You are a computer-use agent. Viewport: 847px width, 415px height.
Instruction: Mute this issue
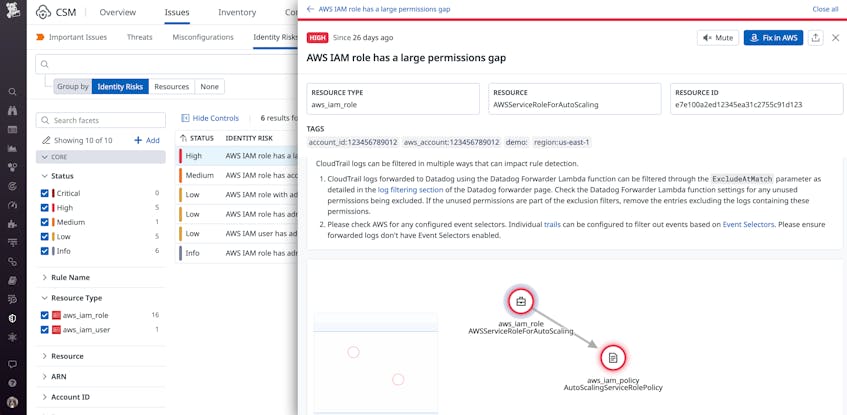coord(718,38)
